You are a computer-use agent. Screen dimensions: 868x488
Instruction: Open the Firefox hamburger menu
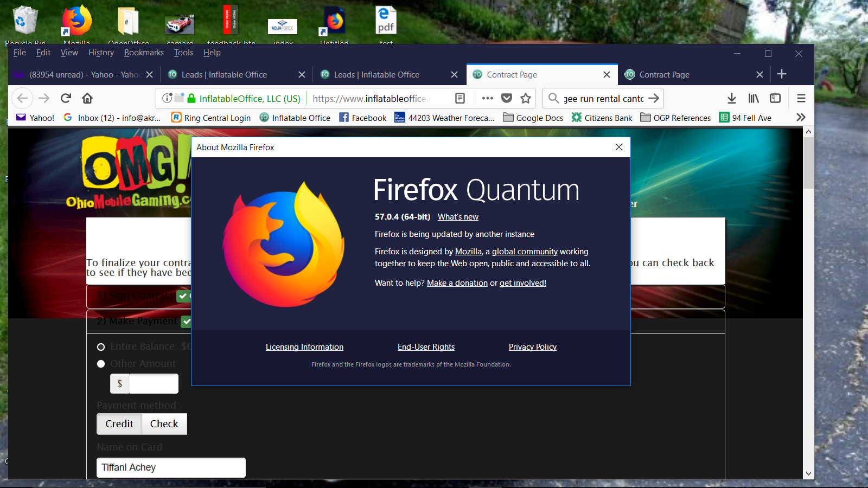pyautogui.click(x=801, y=98)
